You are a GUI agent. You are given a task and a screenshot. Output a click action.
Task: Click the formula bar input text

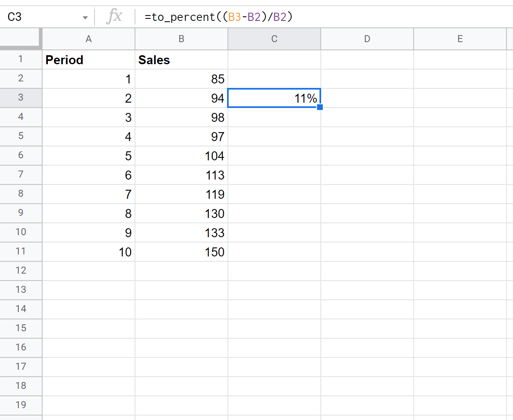(218, 17)
